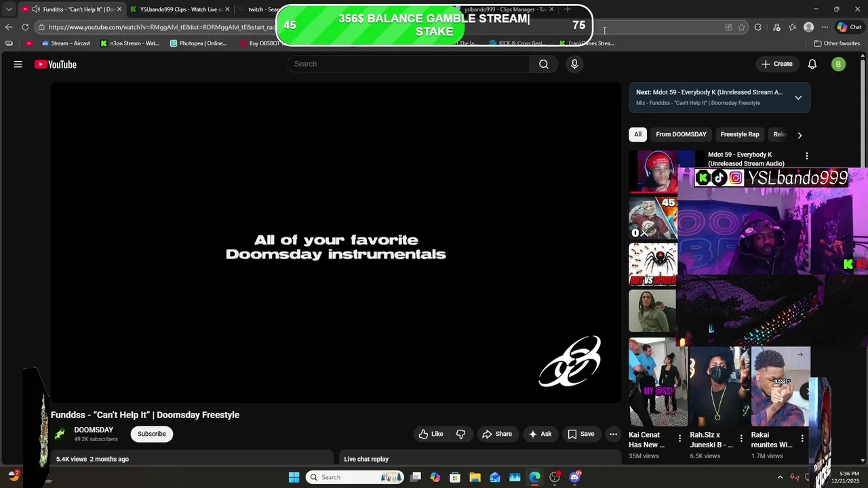The image size is (868, 488).
Task: Open Task View from the taskbar
Action: tap(416, 477)
